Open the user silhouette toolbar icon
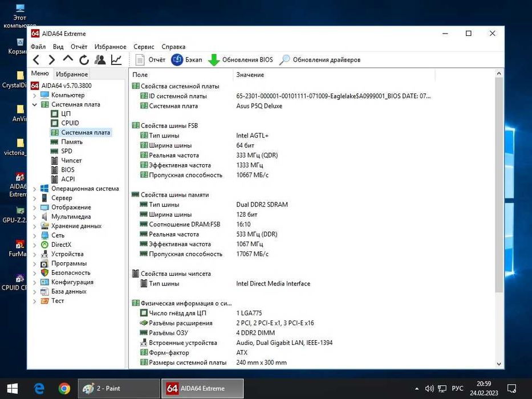Image resolution: width=532 pixels, height=399 pixels. pos(100,60)
